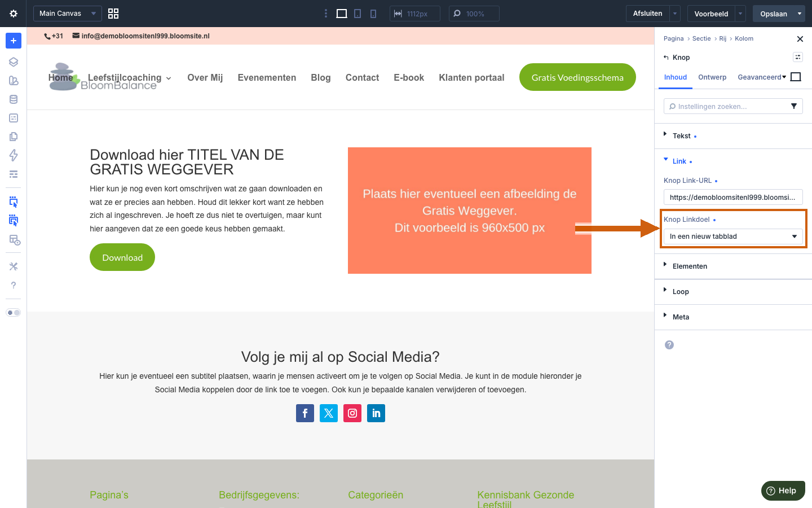Open the layout preview eye icon in sidebar
The width and height of the screenshot is (812, 508).
[15, 240]
